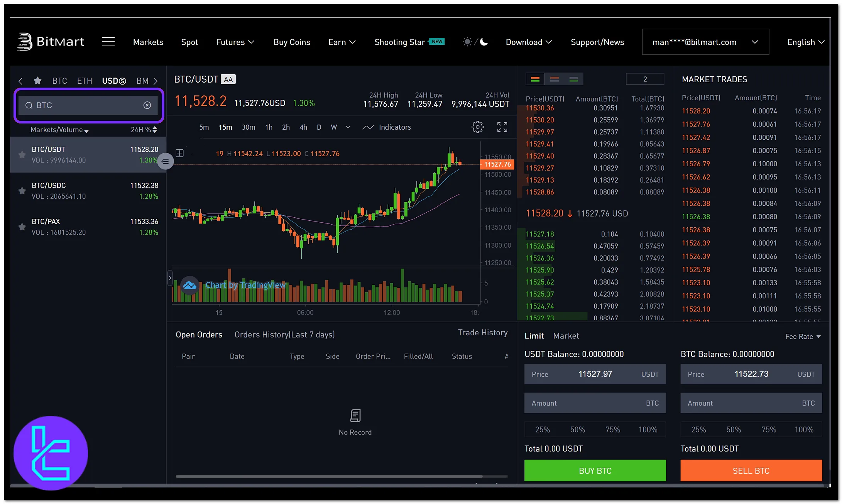This screenshot has width=842, height=504.
Task: Open the English language selector
Action: coord(806,42)
